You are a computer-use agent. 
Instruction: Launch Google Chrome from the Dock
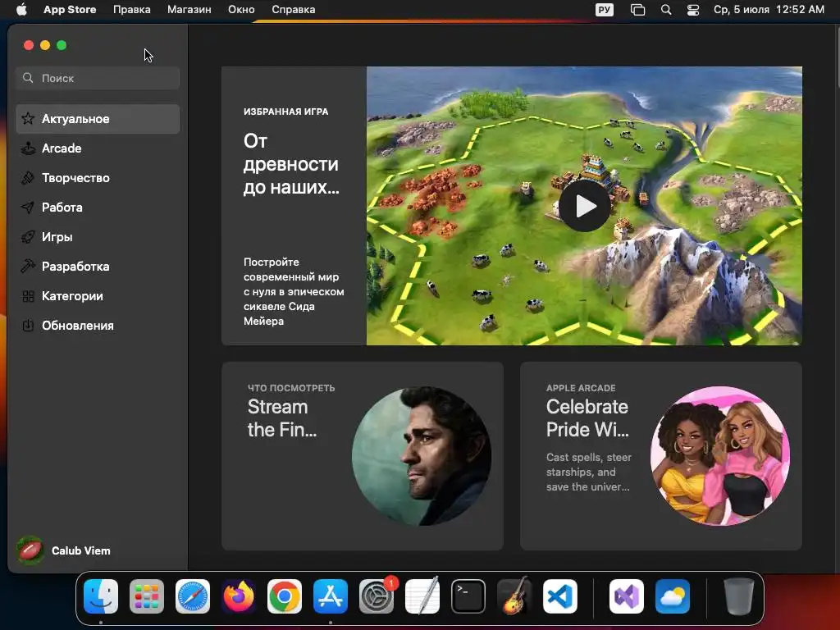(x=285, y=596)
